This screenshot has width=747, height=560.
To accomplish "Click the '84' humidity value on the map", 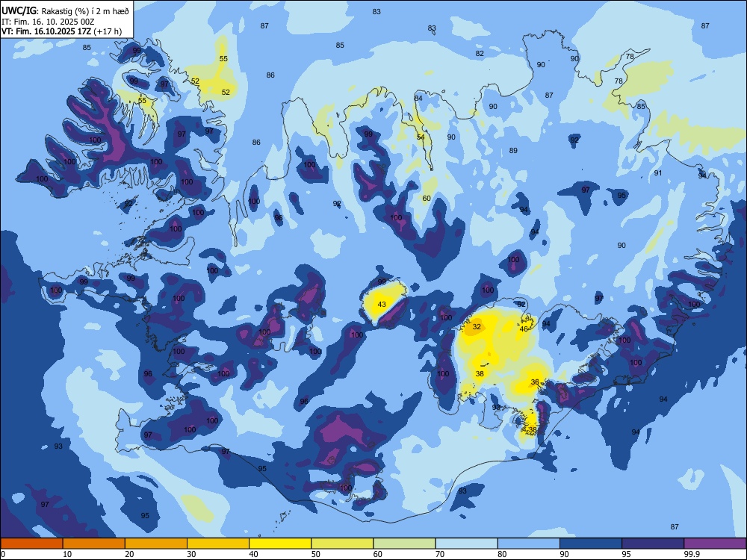I will (x=418, y=98).
